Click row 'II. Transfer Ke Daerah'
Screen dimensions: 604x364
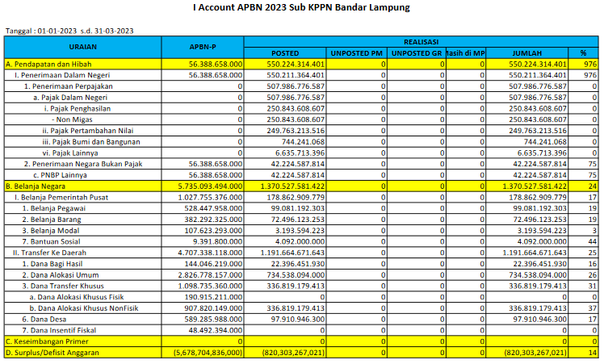(x=301, y=253)
